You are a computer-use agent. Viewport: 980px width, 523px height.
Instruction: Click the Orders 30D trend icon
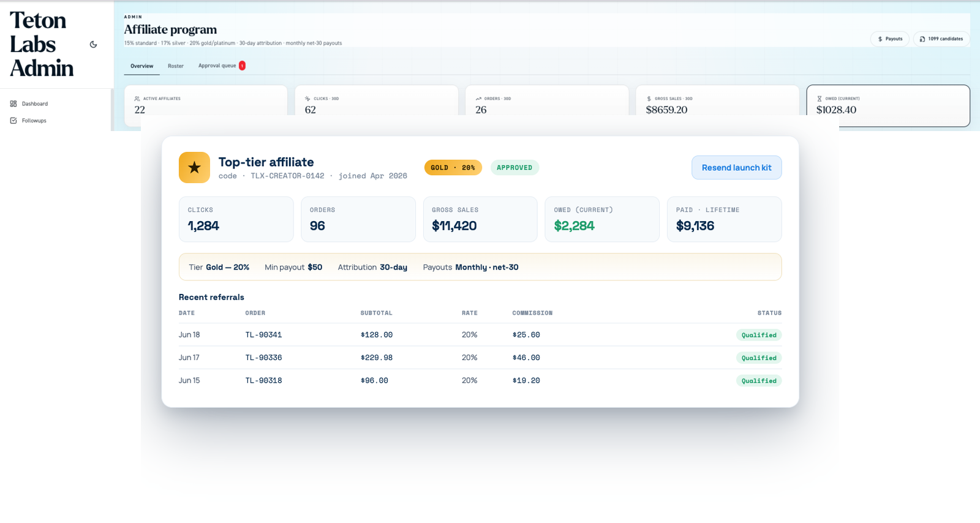coord(478,99)
